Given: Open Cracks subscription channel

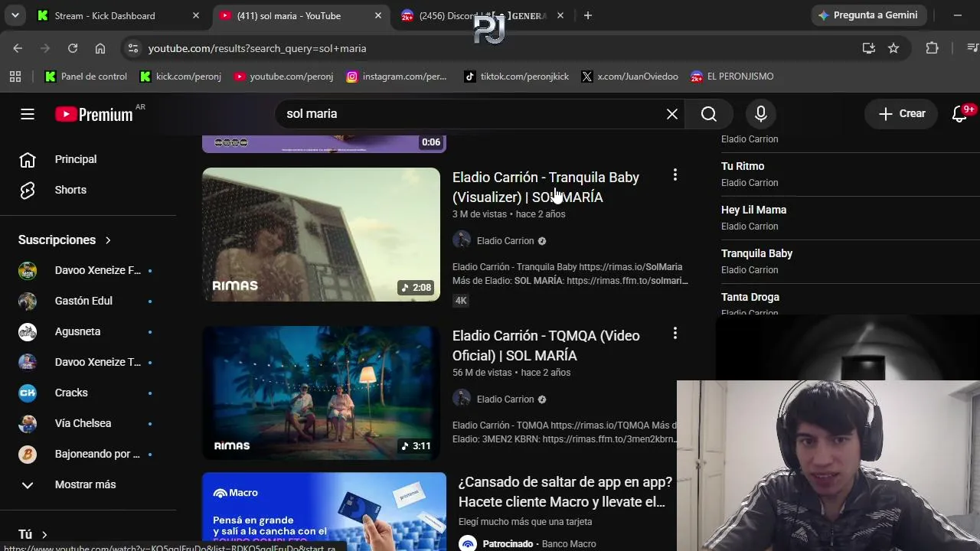Looking at the screenshot, I should click(88, 393).
